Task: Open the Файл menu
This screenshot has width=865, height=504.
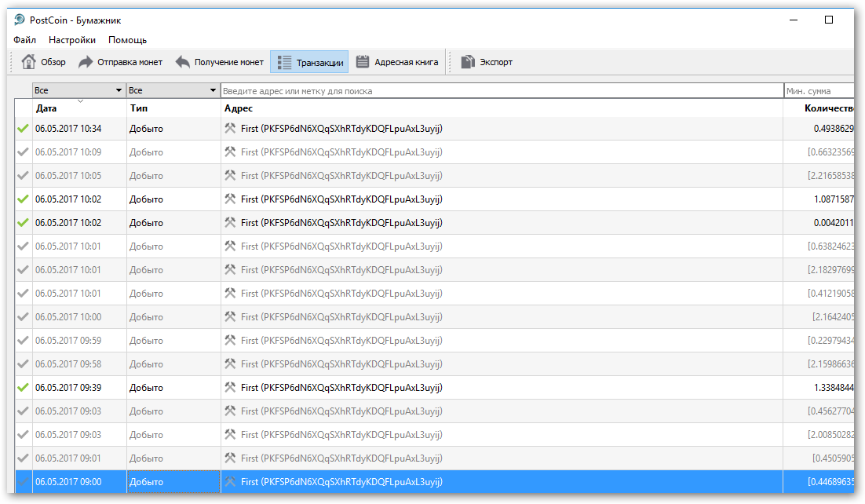Action: click(x=24, y=40)
